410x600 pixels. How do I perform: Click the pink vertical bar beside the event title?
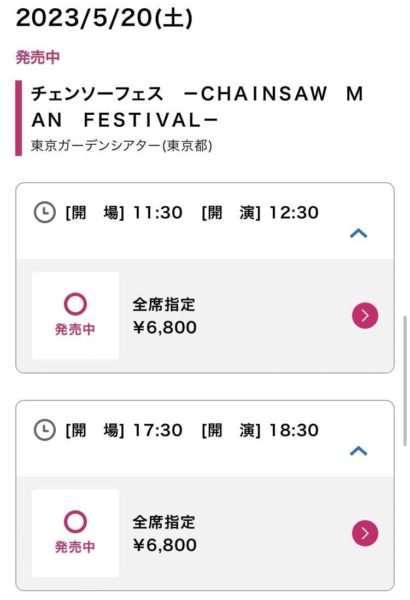point(18,118)
